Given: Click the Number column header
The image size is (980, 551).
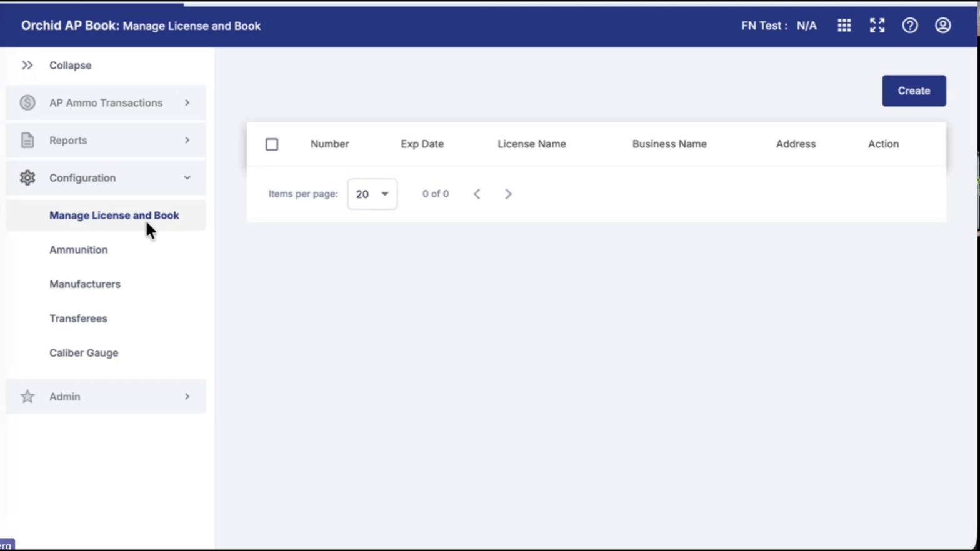Looking at the screenshot, I should tap(329, 144).
